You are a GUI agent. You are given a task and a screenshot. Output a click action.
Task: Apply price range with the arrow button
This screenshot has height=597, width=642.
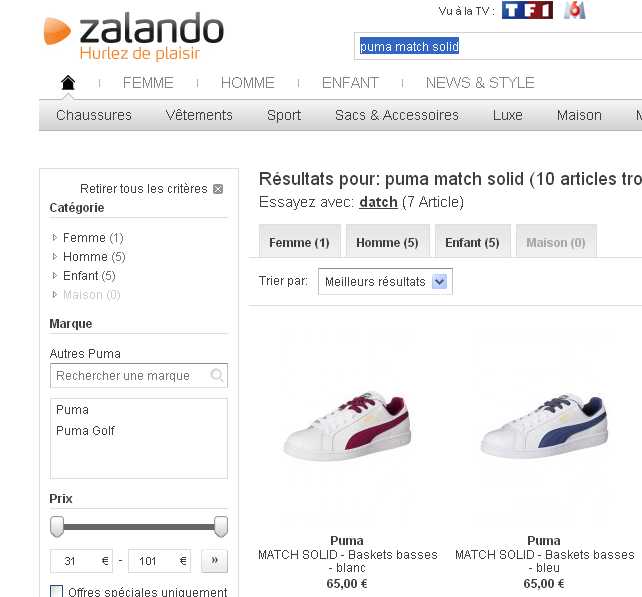214,561
